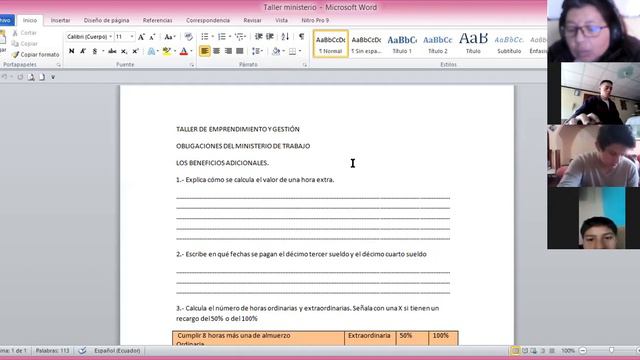
Task: Apply the Título 1 style
Action: point(402,44)
